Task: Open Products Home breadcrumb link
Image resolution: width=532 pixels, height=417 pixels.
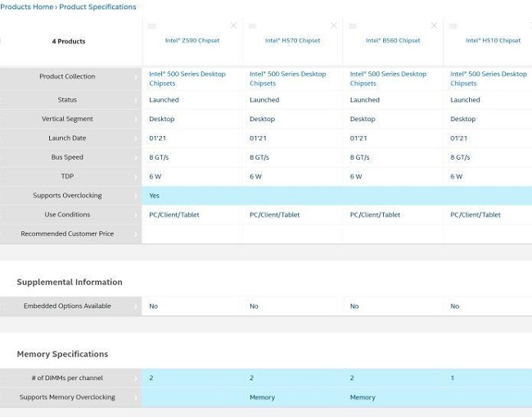Action: tap(27, 7)
